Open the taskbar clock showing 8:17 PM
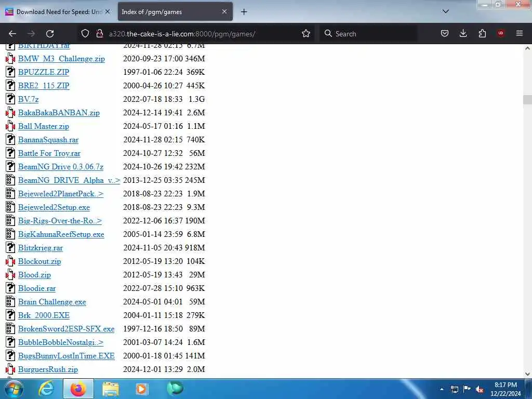532x399 pixels. coord(505,389)
